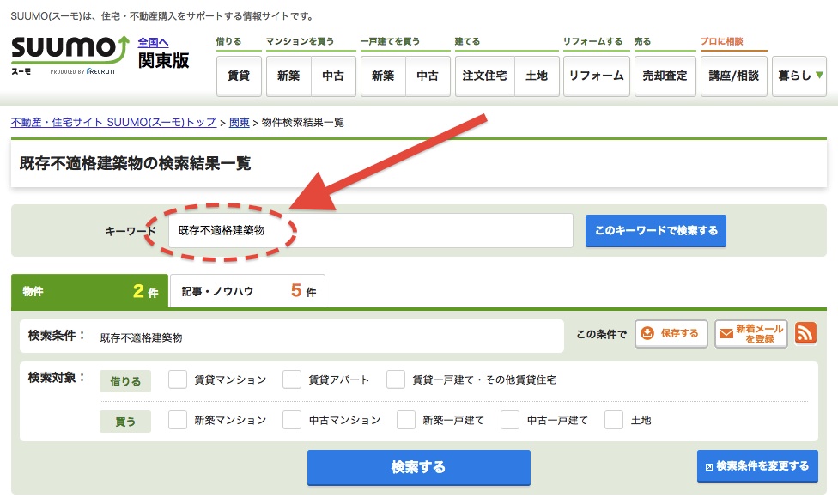This screenshot has height=504, width=838.
Task: Choose 新築 under 一戸建てを買う
Action: click(383, 76)
